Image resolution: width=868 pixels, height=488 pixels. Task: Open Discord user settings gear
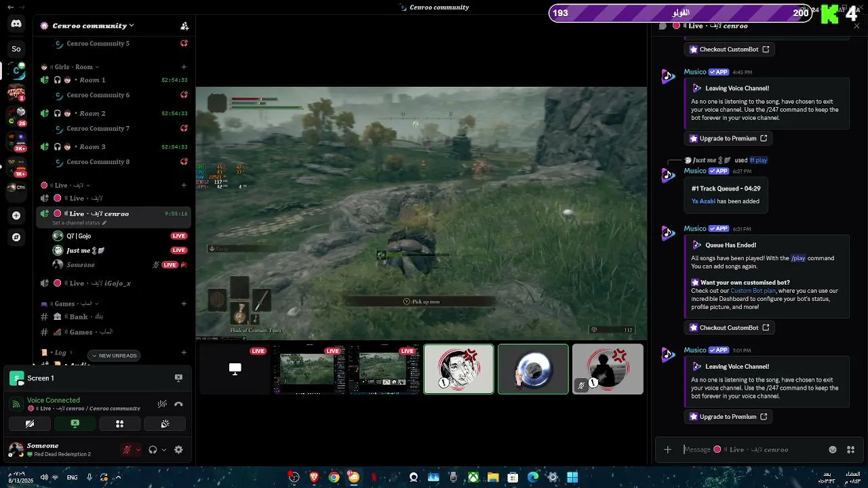178,449
